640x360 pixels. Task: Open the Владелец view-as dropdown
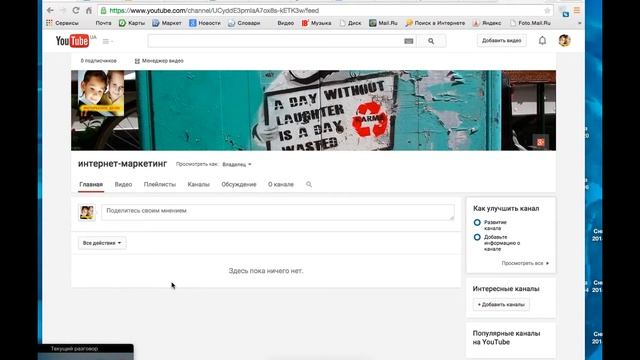(237, 164)
